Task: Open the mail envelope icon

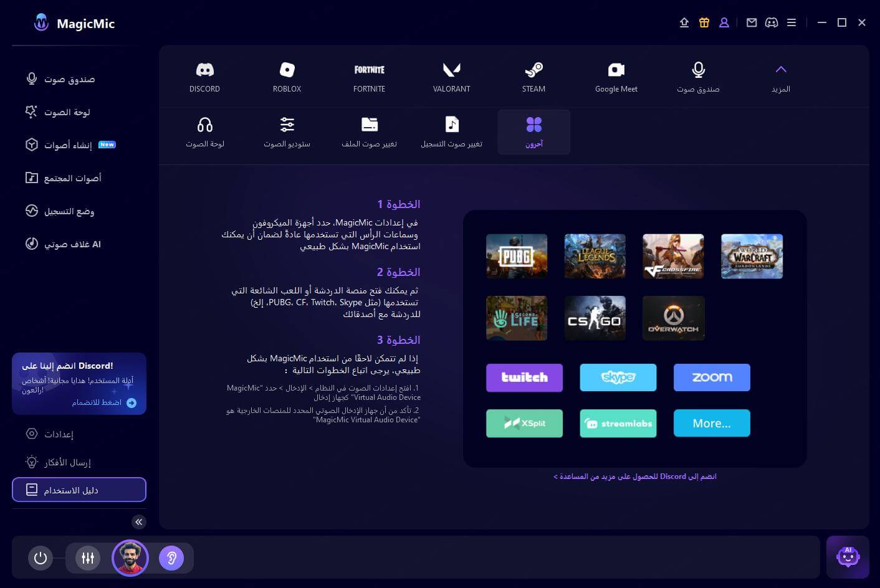Action: 752,22
